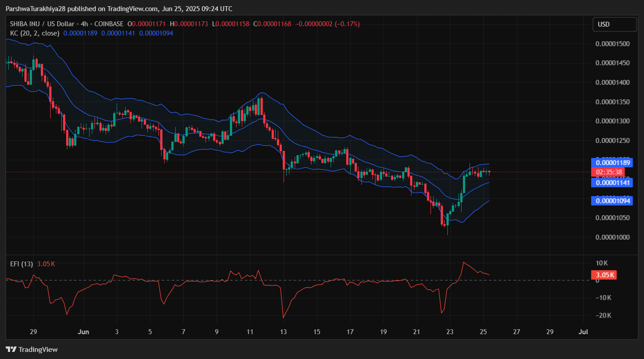Click the Jun label on the date axis
This screenshot has width=644, height=359.
coord(83,332)
